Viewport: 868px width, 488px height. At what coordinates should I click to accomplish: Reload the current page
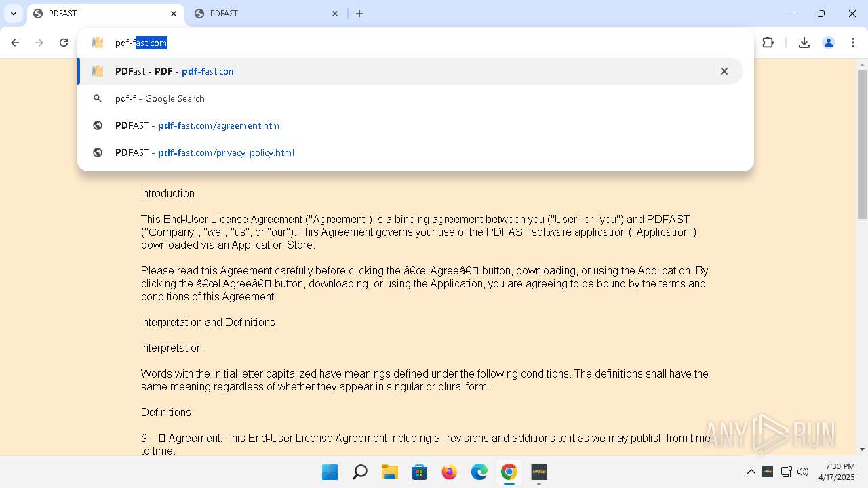[x=64, y=43]
